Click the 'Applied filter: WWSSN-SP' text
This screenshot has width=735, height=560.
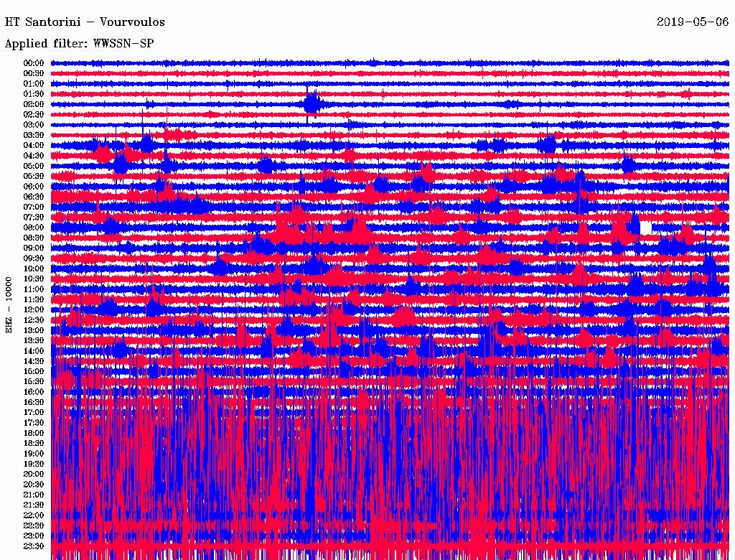[79, 44]
